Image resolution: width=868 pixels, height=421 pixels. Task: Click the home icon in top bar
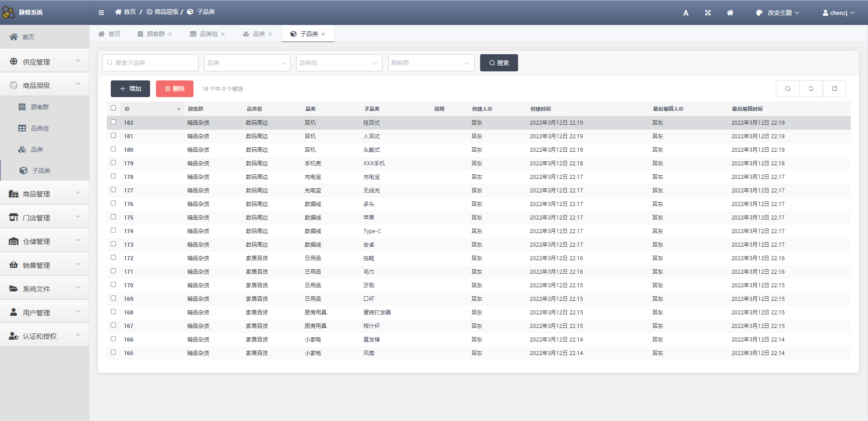[x=730, y=13]
